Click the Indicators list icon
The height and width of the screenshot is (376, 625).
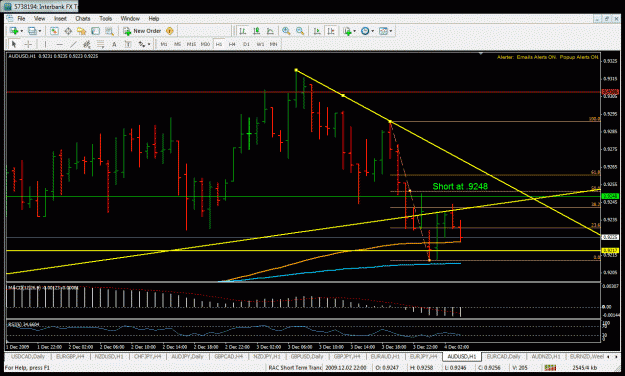(347, 31)
